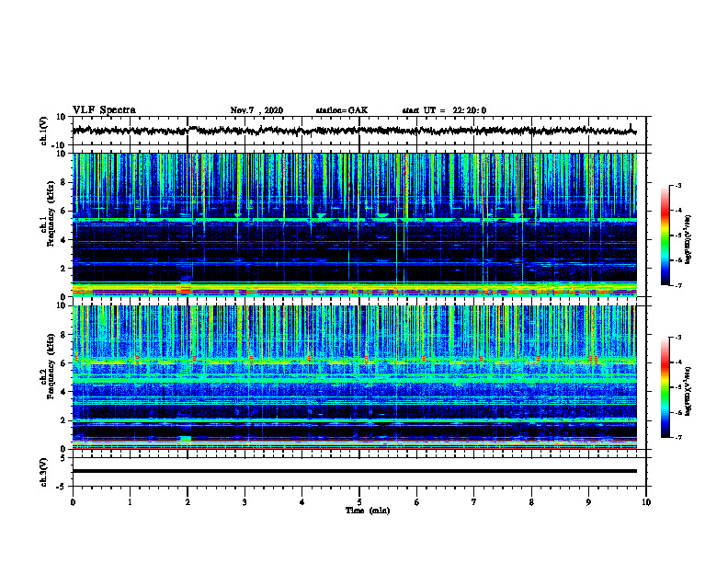Image resolution: width=728 pixels, height=563 pixels.
Task: Click the "-7" label on ch.1 color bar
Action: pyautogui.click(x=678, y=285)
